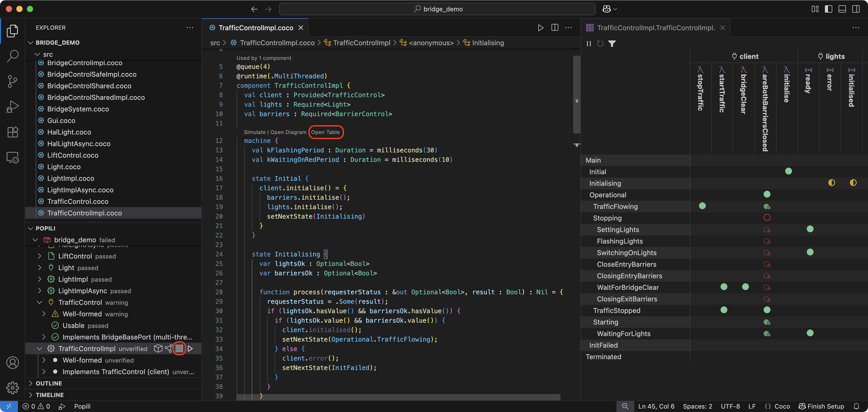Click the remote window indicator in status bar

tap(9, 406)
